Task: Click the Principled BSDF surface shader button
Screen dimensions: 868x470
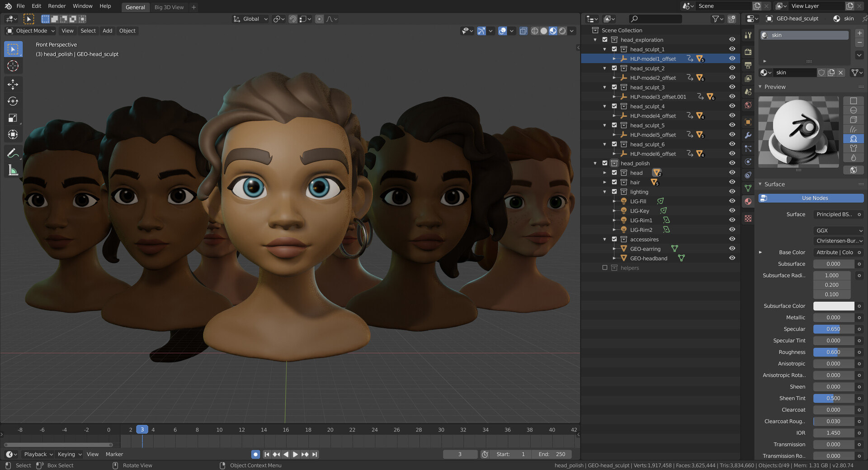Action: 835,214
